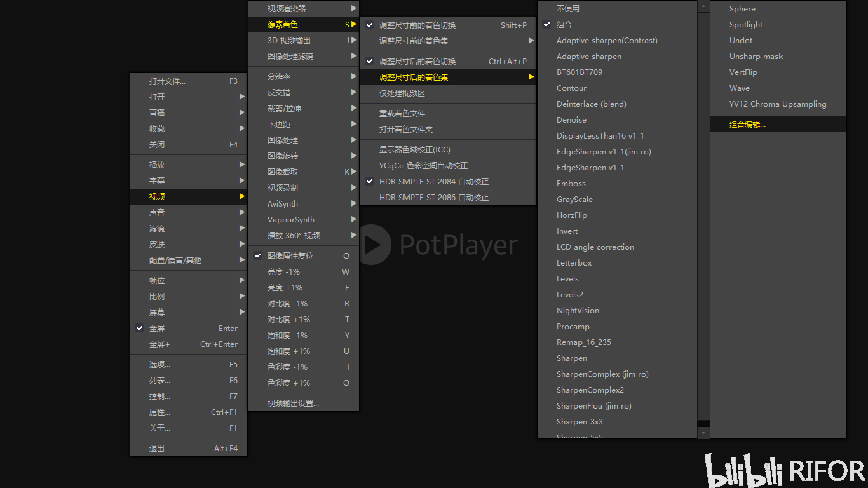Click 打开文件... menu item

click(x=189, y=81)
